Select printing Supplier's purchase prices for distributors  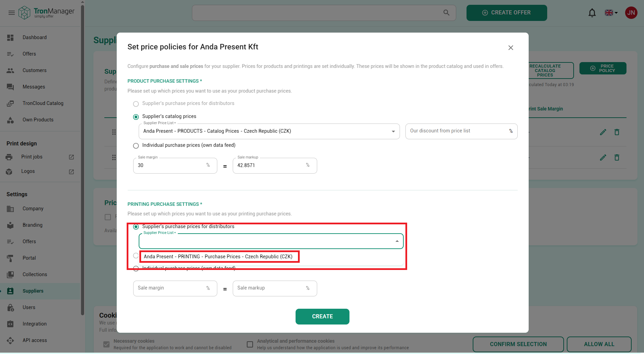[136, 227]
